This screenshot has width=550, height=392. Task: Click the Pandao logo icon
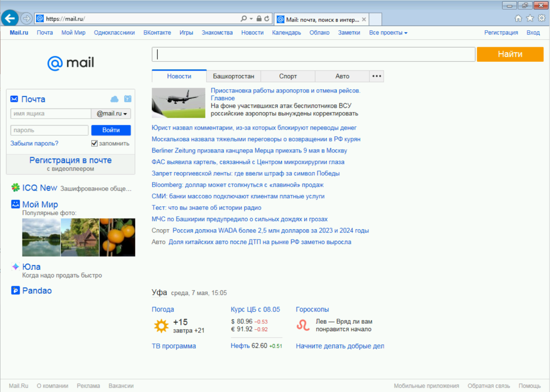click(16, 290)
